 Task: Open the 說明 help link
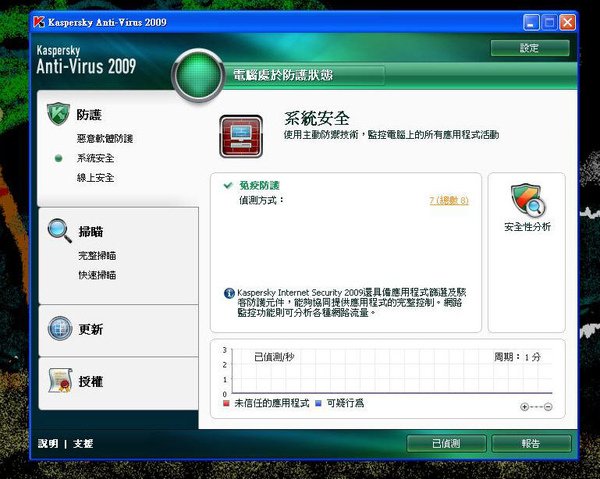coord(48,444)
